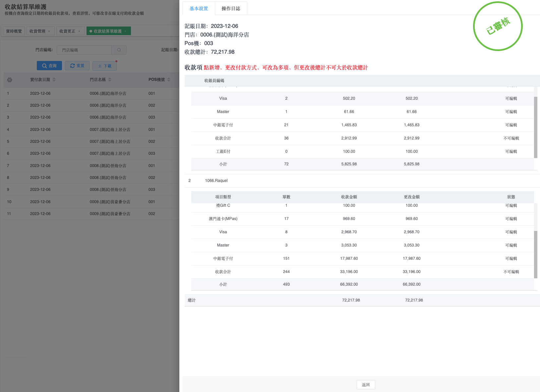Sort by POS機號 column arrows
The height and width of the screenshot is (392, 540).
click(x=169, y=80)
